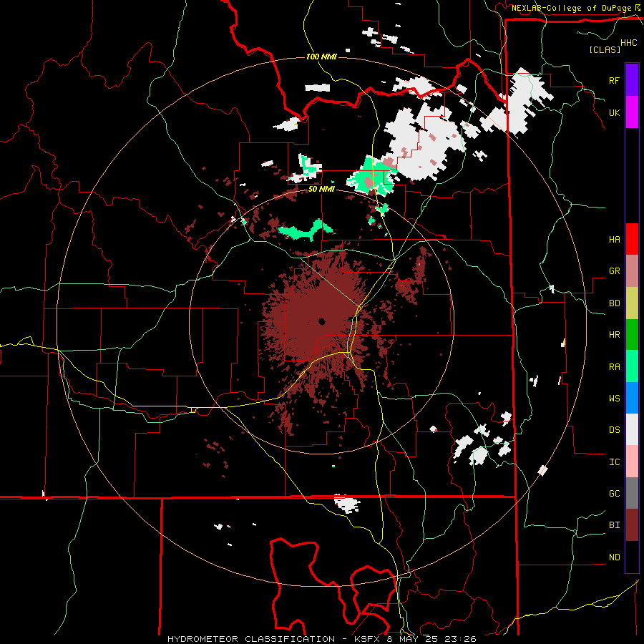Click the 100 NMI range ring label
This screenshot has height=644, width=644.
(321, 57)
